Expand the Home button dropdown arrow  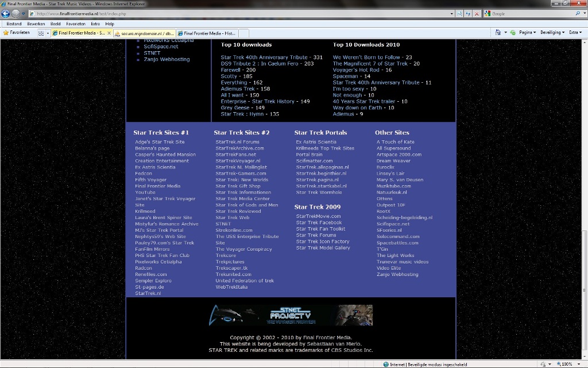click(505, 33)
